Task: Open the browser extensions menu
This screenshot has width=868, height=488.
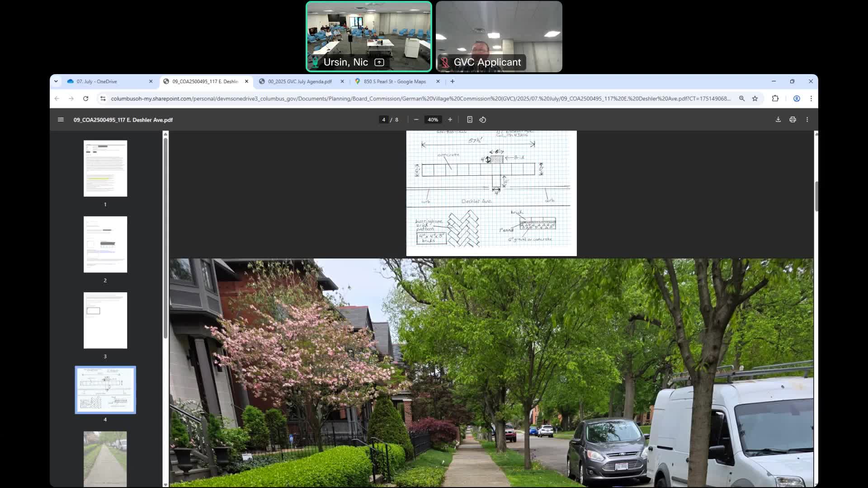Action: pyautogui.click(x=775, y=99)
